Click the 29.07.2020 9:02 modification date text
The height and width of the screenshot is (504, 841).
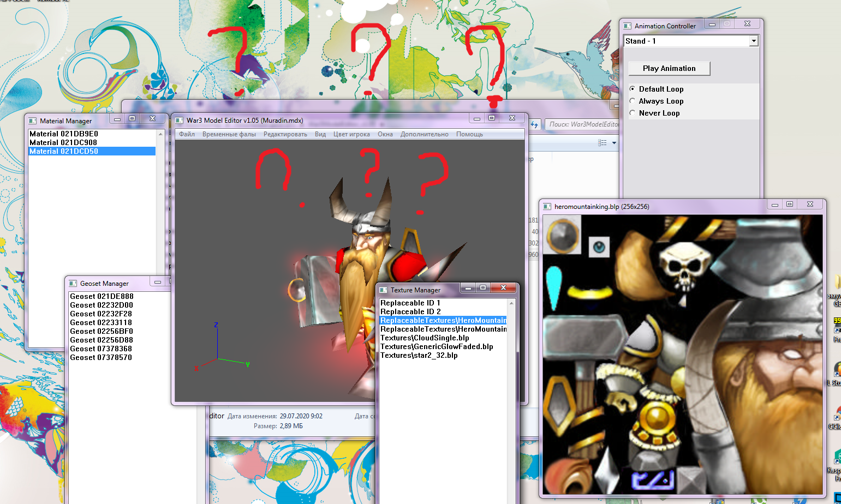coord(301,416)
